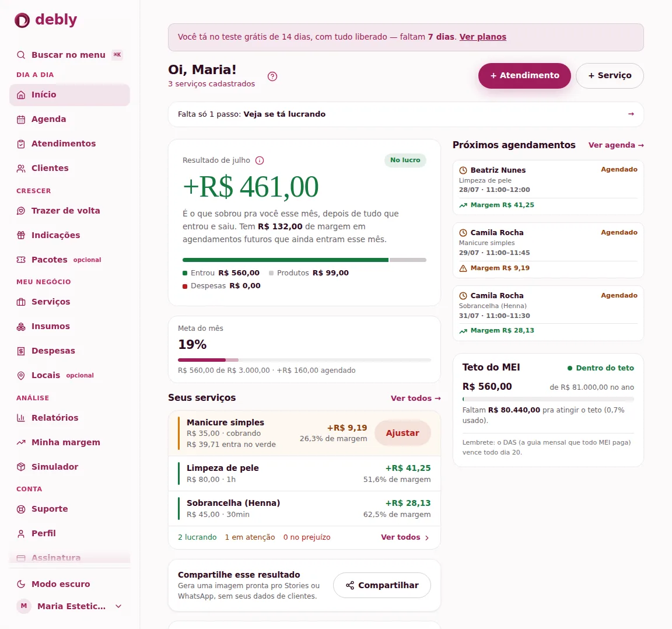Click the people icon beside Clientes
Image resolution: width=672 pixels, height=629 pixels.
[20, 168]
